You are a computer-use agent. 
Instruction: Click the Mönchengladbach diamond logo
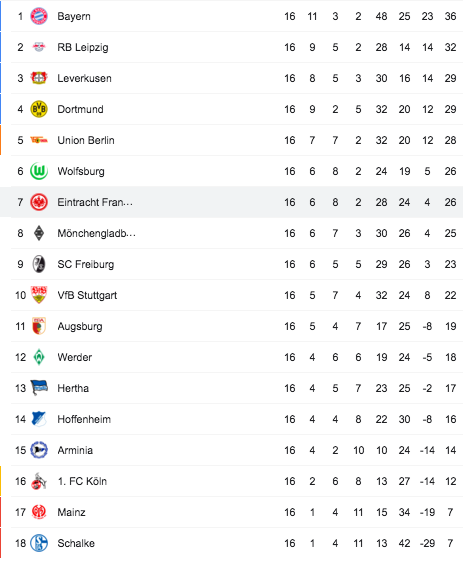(39, 233)
